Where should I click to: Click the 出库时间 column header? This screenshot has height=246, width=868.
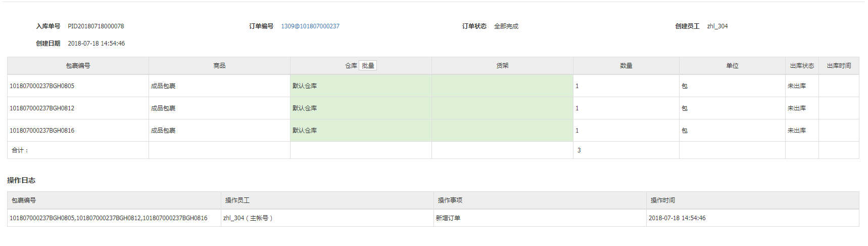click(839, 66)
